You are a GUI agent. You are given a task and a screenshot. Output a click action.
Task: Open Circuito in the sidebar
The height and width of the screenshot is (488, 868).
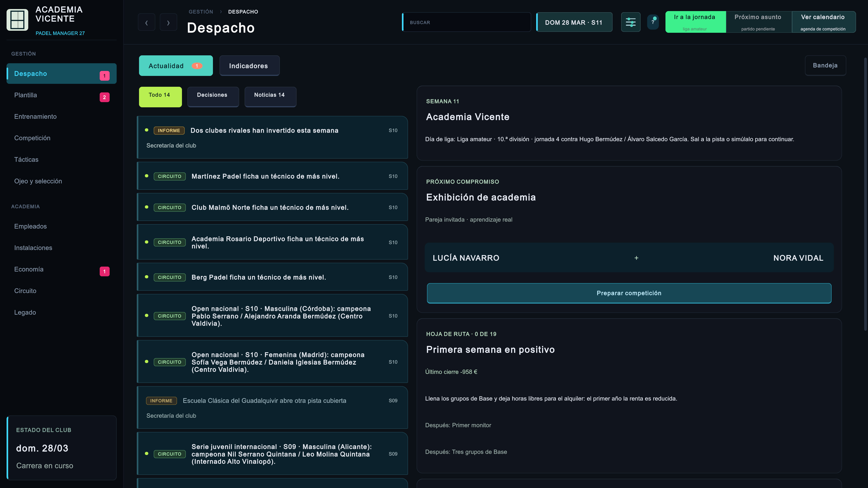[62, 291]
